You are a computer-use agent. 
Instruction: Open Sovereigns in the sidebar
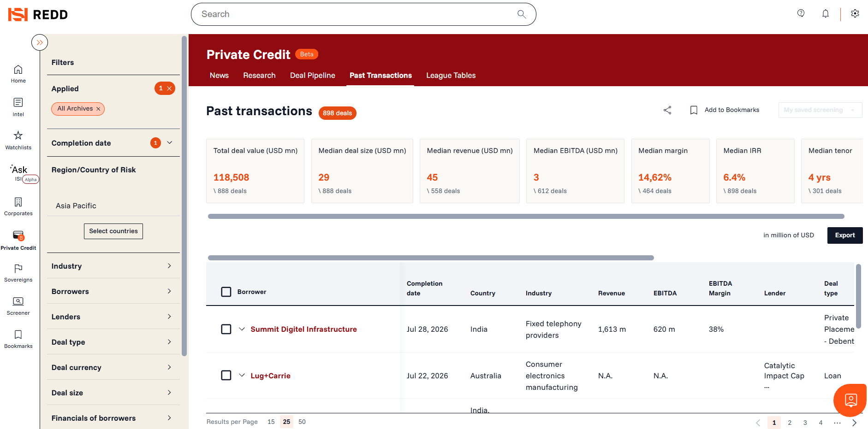pos(18,273)
